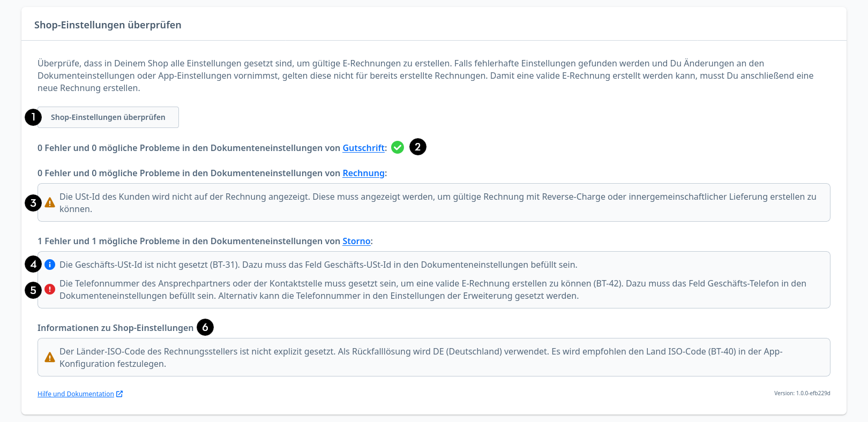Click the external link icon after Hilfe und Dokumentation
This screenshot has width=868, height=422.
tap(119, 394)
